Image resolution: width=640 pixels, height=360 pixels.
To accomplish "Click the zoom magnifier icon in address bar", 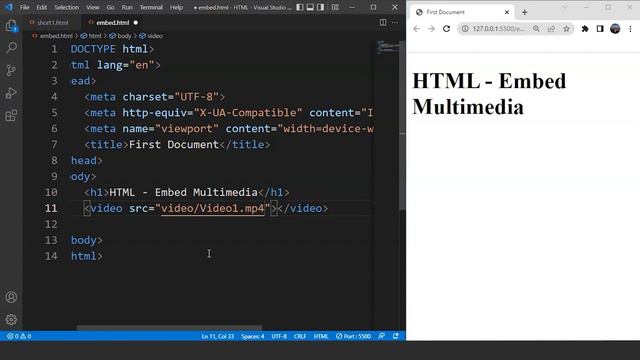I will [x=536, y=29].
